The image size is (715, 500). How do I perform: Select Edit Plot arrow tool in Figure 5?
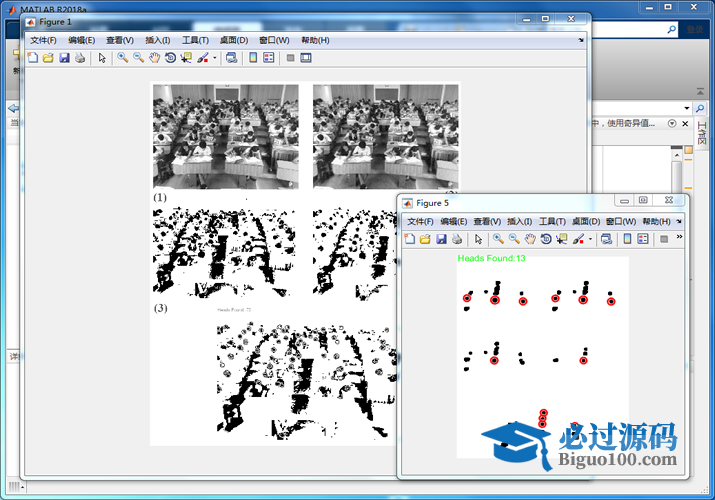click(x=478, y=239)
